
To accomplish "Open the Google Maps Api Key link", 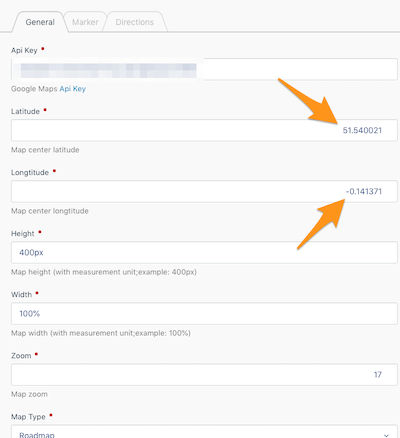I will click(73, 89).
